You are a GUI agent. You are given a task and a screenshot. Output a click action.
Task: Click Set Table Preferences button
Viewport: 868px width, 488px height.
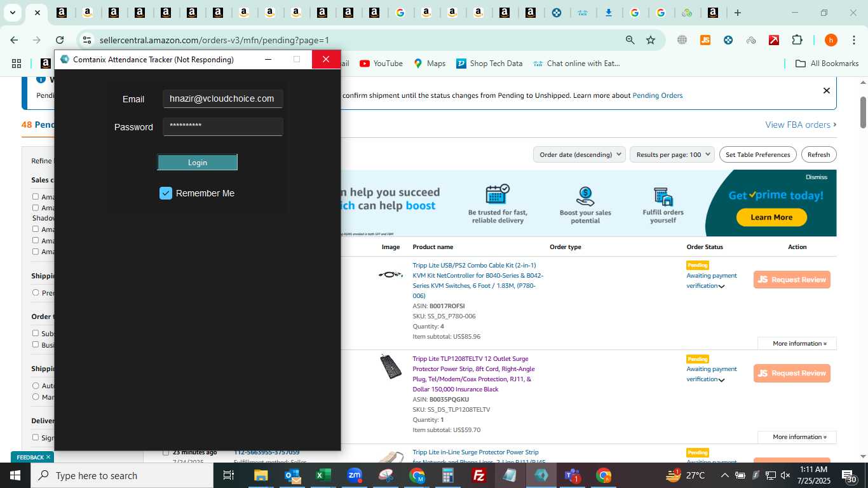pos(758,154)
